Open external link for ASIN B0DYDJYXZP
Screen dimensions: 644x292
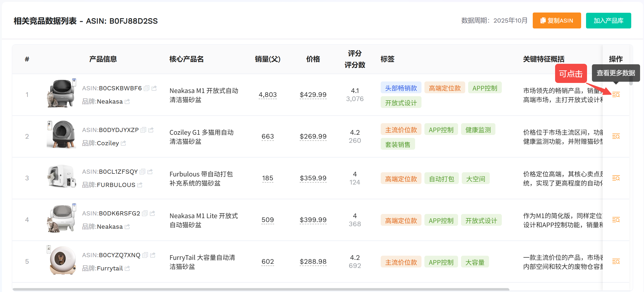pos(151,130)
